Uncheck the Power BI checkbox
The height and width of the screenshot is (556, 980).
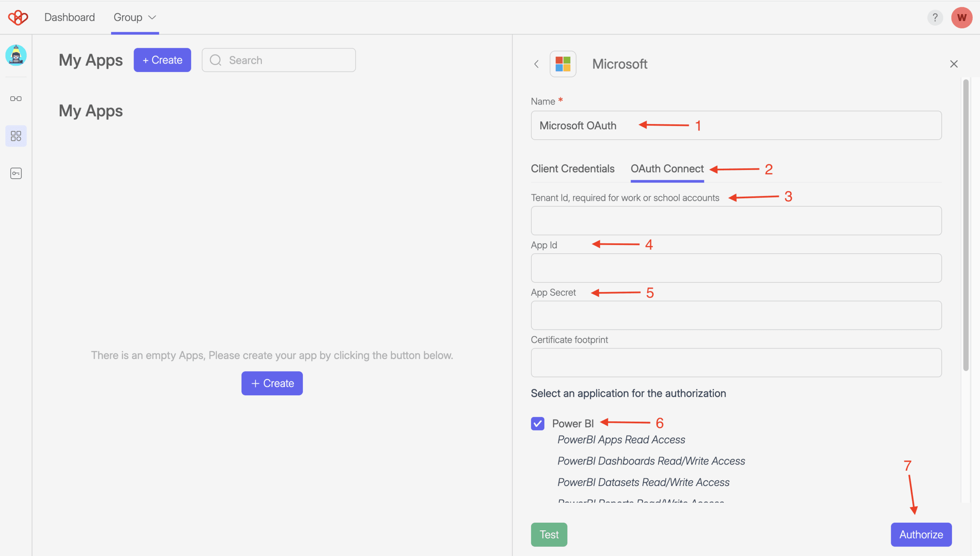[x=537, y=423]
